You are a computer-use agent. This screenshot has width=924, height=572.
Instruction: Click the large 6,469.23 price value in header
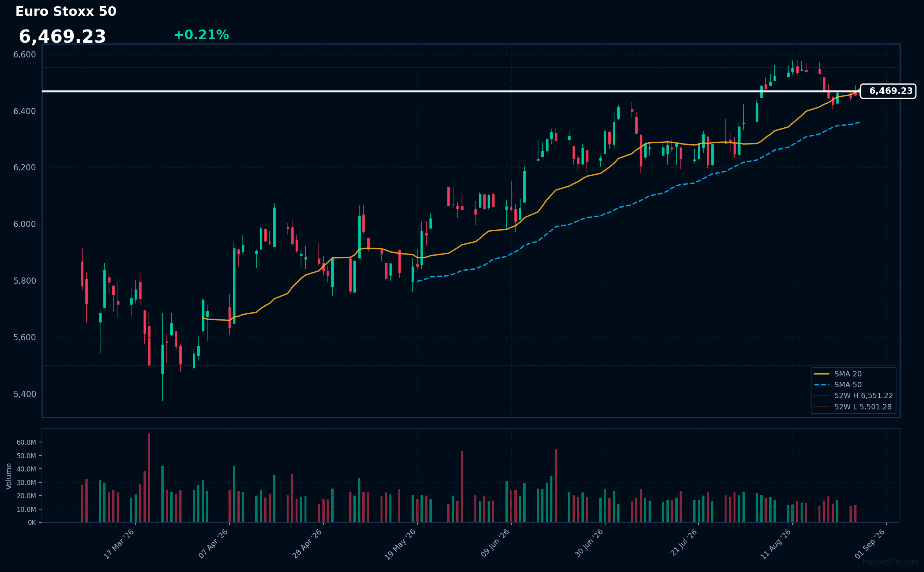coord(62,37)
